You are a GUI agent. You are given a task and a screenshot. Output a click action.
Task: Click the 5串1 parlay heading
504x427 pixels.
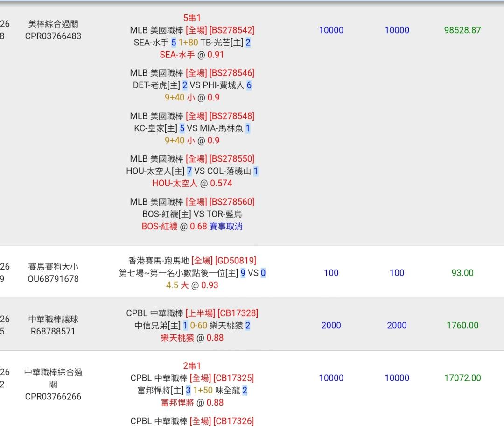pyautogui.click(x=192, y=18)
